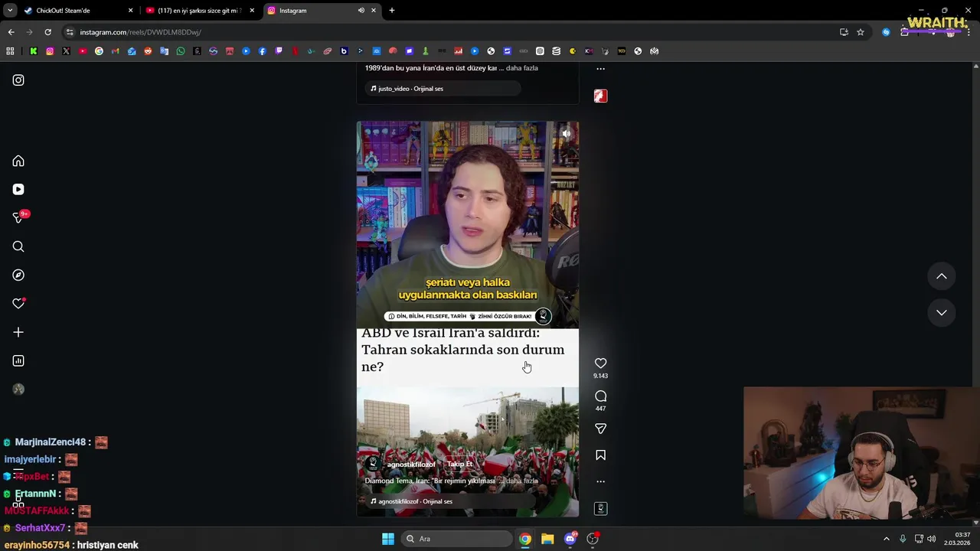The image size is (980, 551).
Task: Open the tab search dropdown in Chrome
Action: [10, 11]
